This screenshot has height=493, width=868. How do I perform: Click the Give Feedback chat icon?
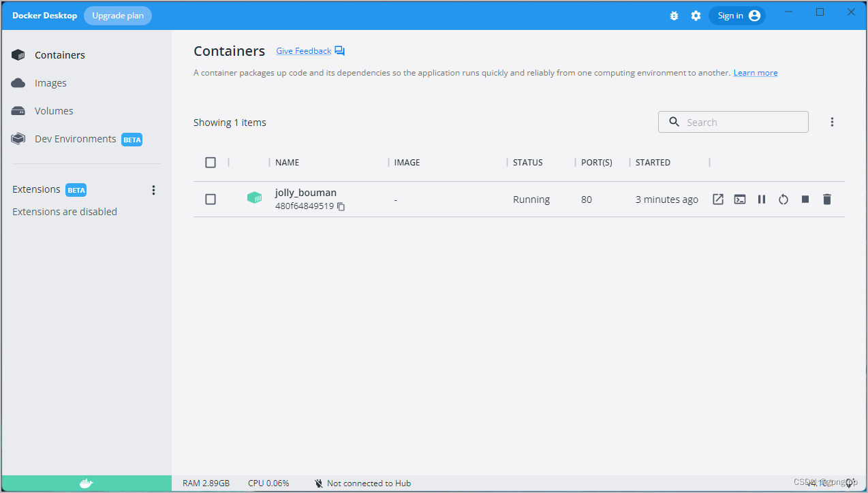(x=340, y=51)
